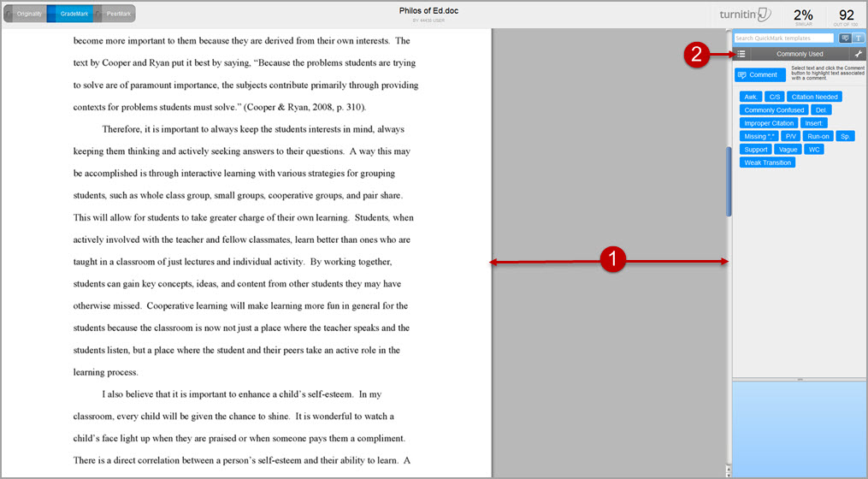Click the scroll down arrow at bottom
Image resolution: width=868 pixels, height=479 pixels.
click(729, 475)
